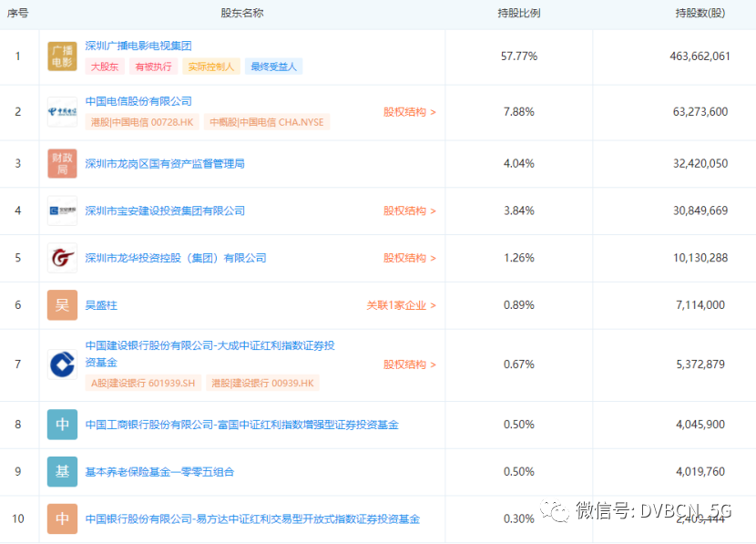The image size is (756, 544).
Task: Click the 最终受益人 tag
Action: (x=274, y=67)
